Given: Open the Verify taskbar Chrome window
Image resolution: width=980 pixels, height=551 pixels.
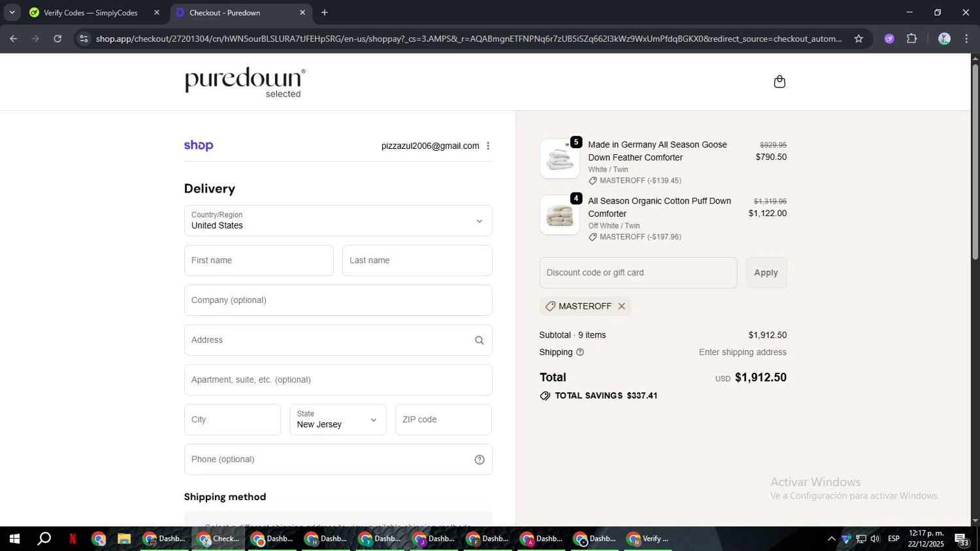Looking at the screenshot, I should 649,539.
